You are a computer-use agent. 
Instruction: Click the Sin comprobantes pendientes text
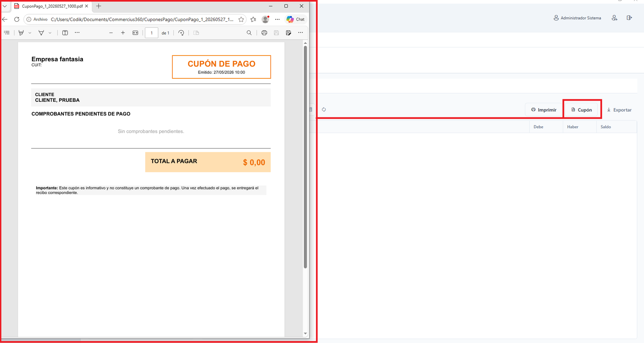click(x=151, y=131)
